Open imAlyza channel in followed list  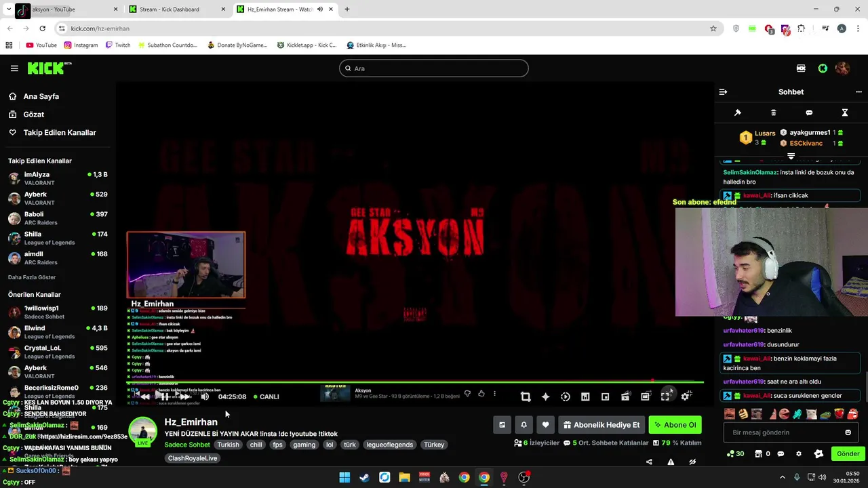click(58, 178)
